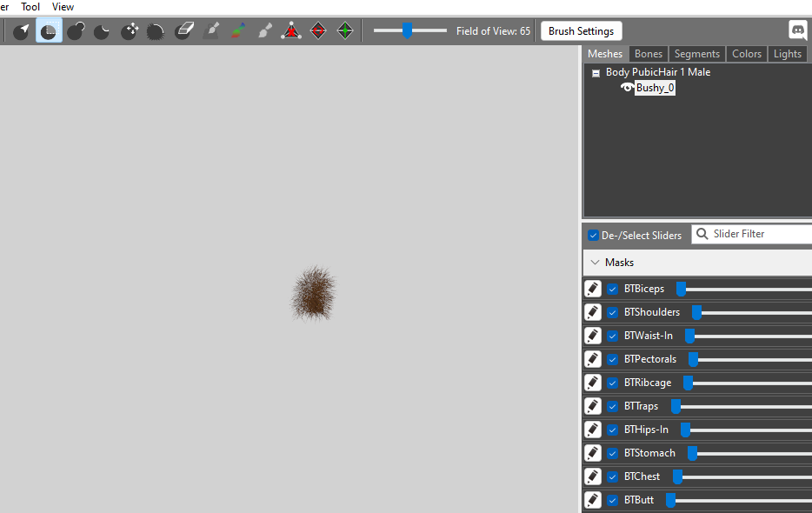Uncheck the BTTraps checkbox
This screenshot has width=812, height=513.
point(613,406)
